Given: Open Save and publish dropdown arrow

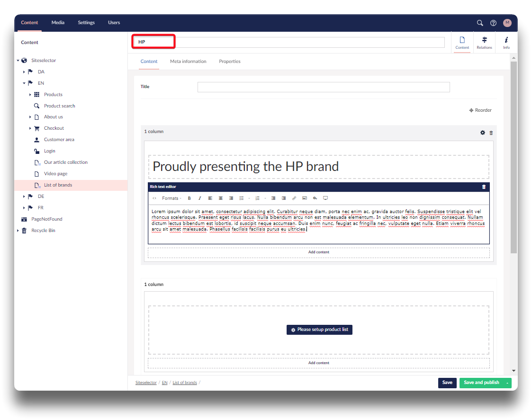Looking at the screenshot, I should click(x=507, y=383).
